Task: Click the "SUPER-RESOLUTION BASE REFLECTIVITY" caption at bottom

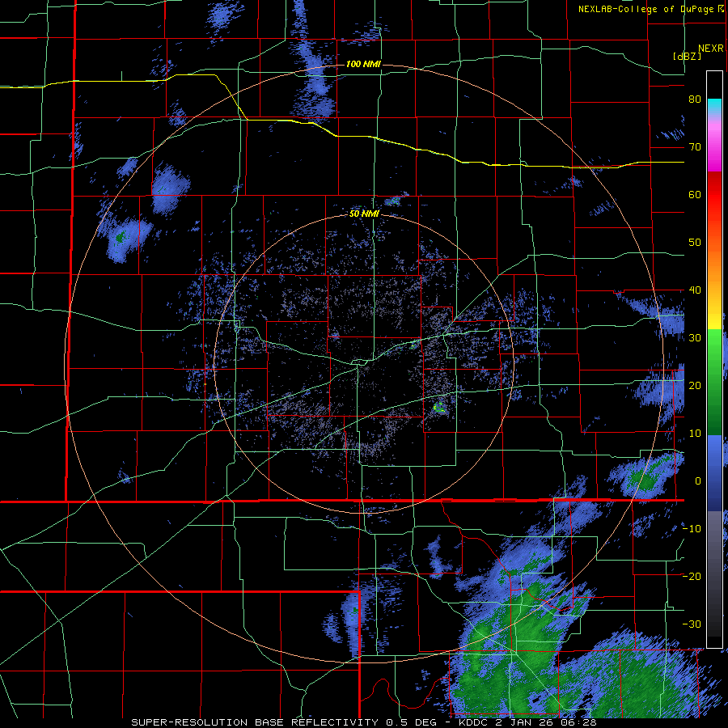Action: (255, 722)
